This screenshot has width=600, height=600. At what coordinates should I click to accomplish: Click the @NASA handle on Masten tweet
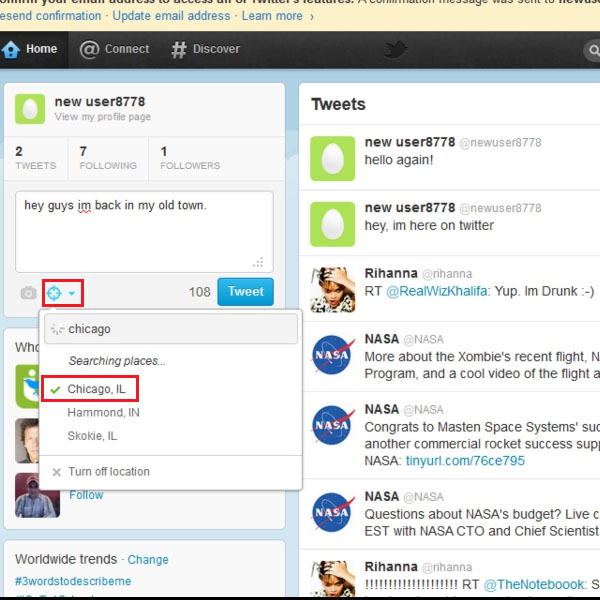(423, 410)
